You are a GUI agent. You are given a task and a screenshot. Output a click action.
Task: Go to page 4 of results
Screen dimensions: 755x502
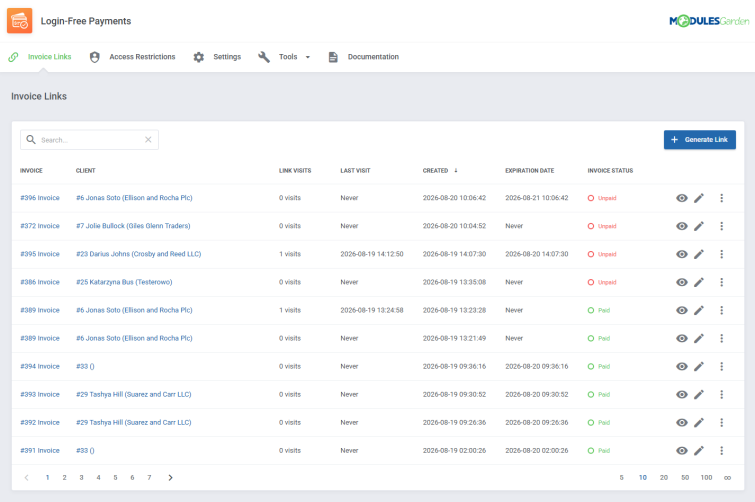tap(98, 477)
